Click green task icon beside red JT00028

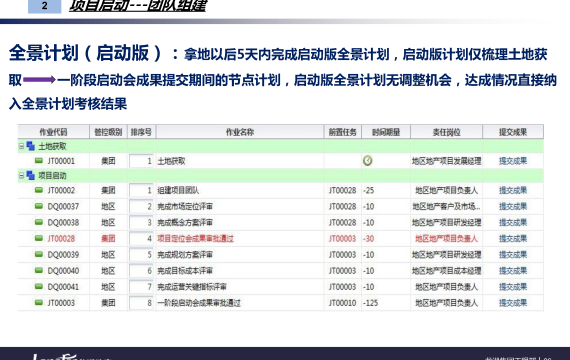coord(39,238)
